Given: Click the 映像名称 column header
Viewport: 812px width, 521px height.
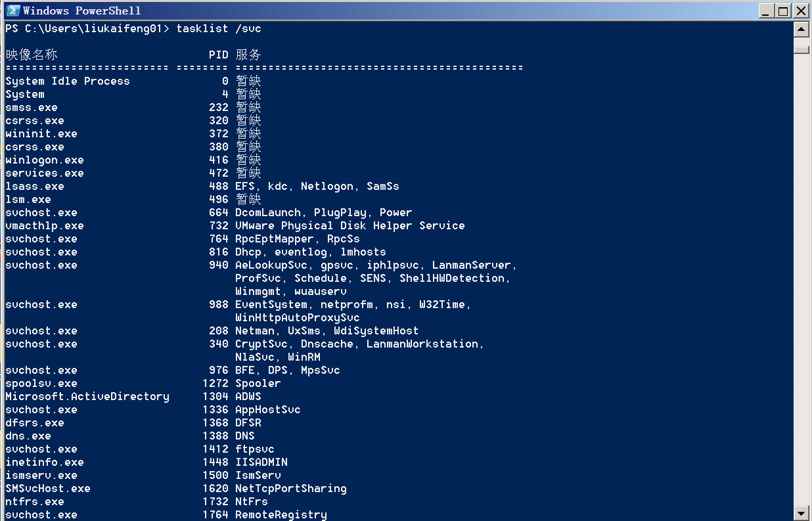Looking at the screenshot, I should pos(32,55).
